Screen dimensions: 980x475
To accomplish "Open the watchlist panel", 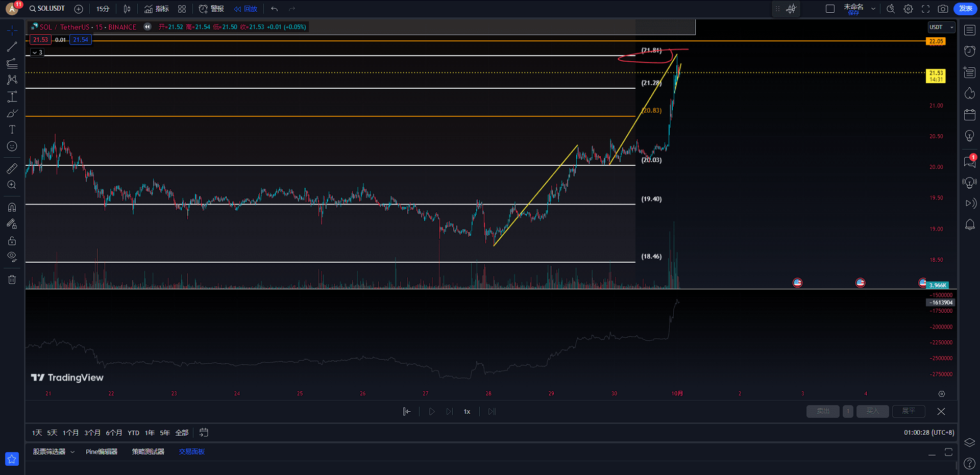I will click(x=970, y=31).
